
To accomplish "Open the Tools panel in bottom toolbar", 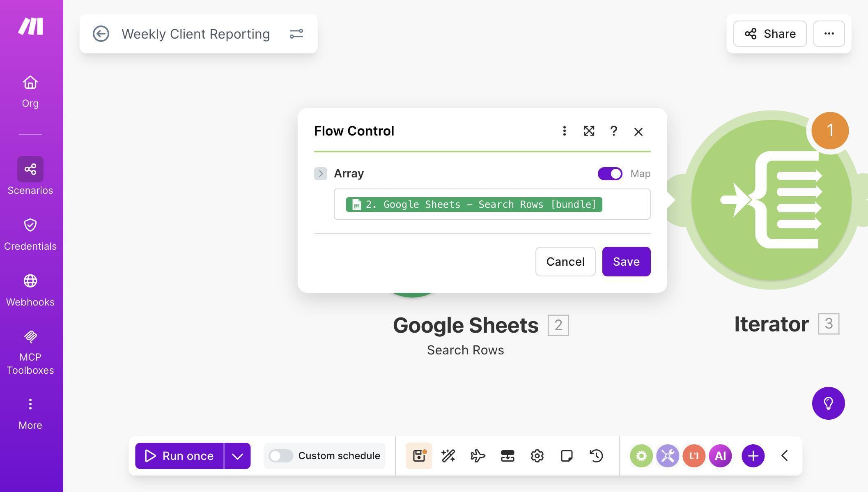I will [x=667, y=455].
